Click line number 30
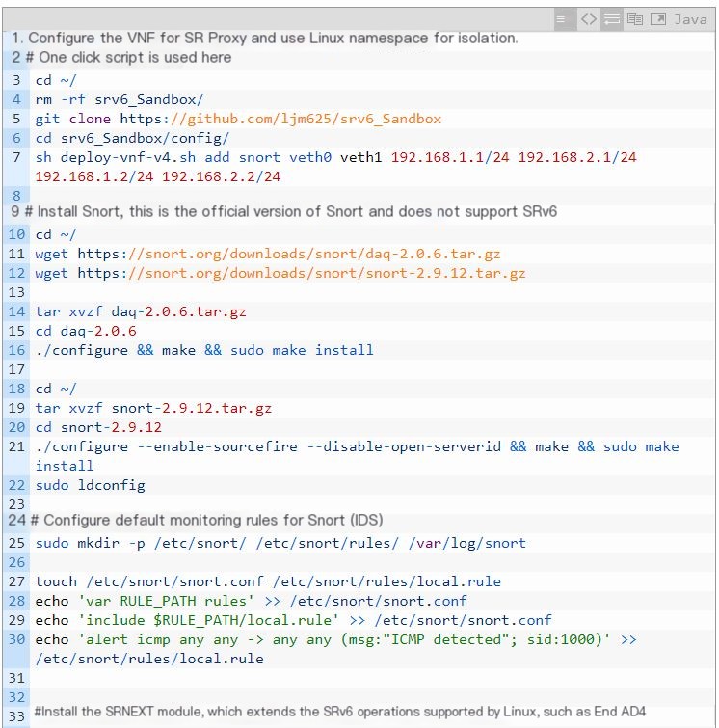 click(16, 639)
